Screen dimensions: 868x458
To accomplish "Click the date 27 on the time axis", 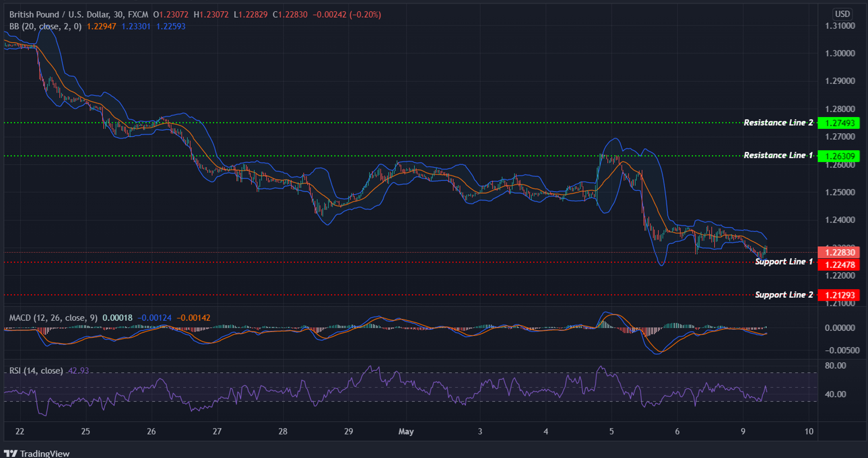I will click(217, 431).
